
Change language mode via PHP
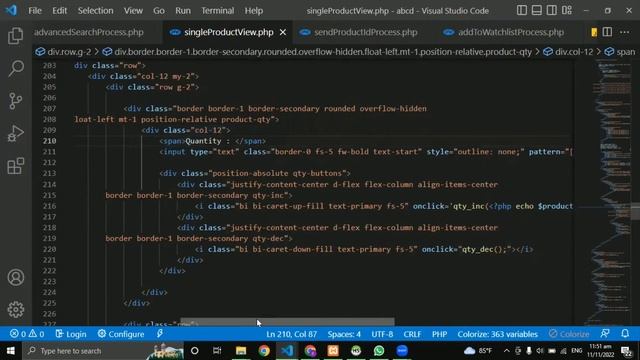click(440, 334)
